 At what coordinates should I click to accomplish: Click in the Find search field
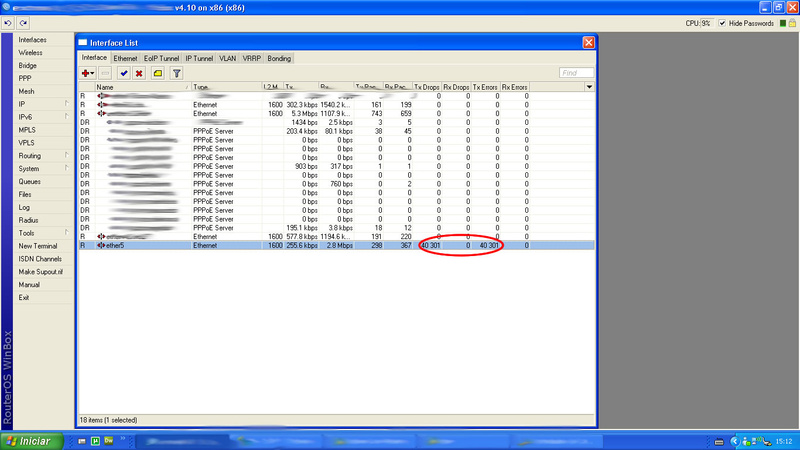point(577,73)
